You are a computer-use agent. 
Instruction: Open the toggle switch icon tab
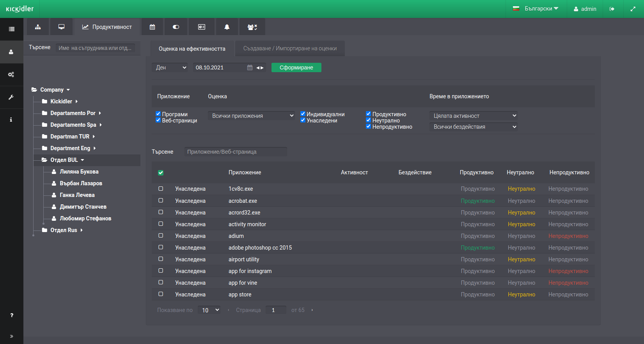coord(176,27)
